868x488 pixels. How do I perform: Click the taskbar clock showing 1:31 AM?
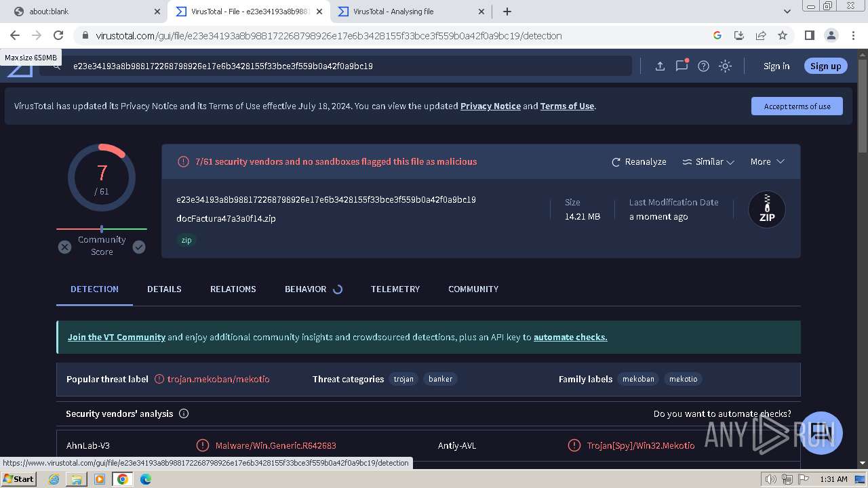(833, 479)
